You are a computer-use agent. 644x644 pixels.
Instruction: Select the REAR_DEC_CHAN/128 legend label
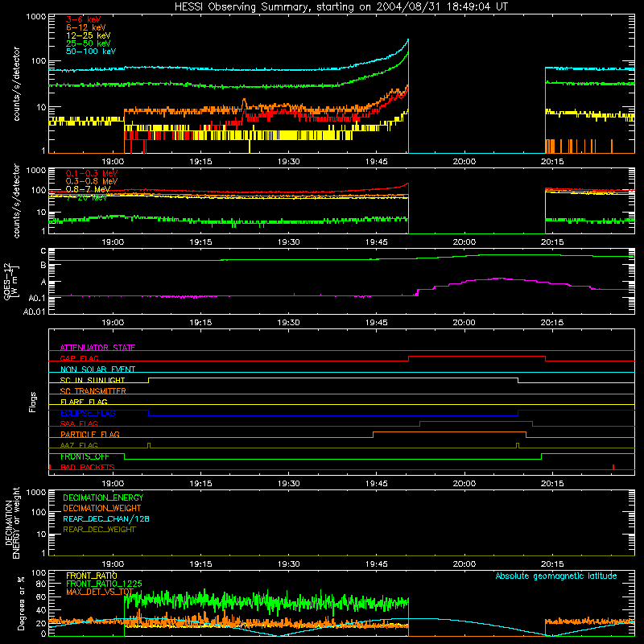[106, 518]
